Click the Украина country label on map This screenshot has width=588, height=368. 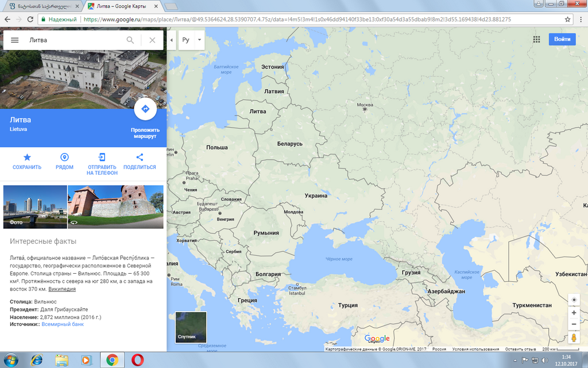316,195
